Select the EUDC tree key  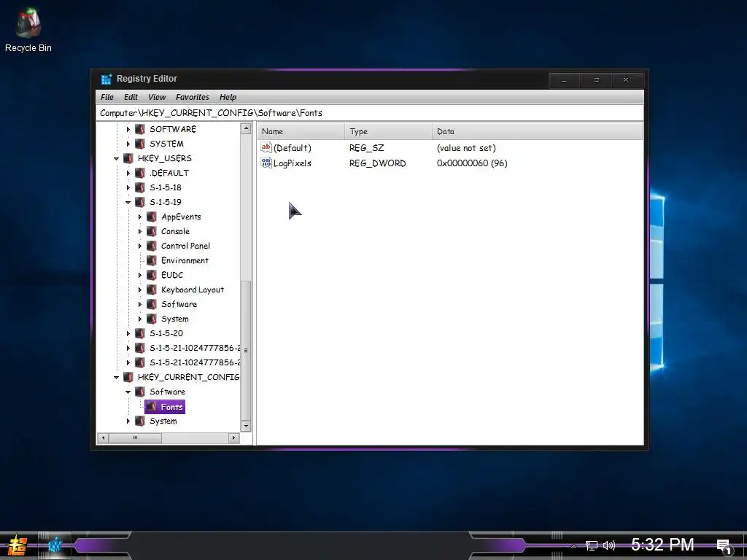coord(172,275)
